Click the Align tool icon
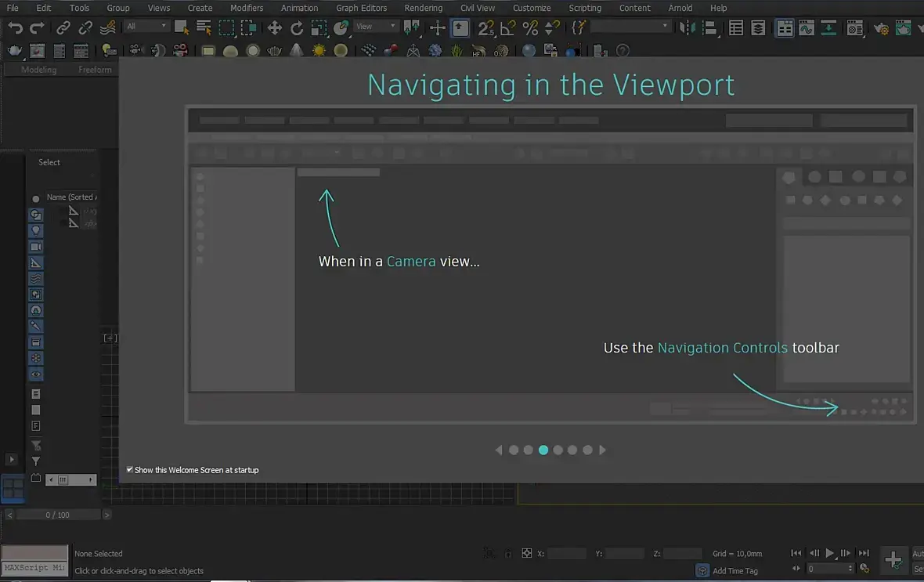Screen dimensions: 924x582 710,27
